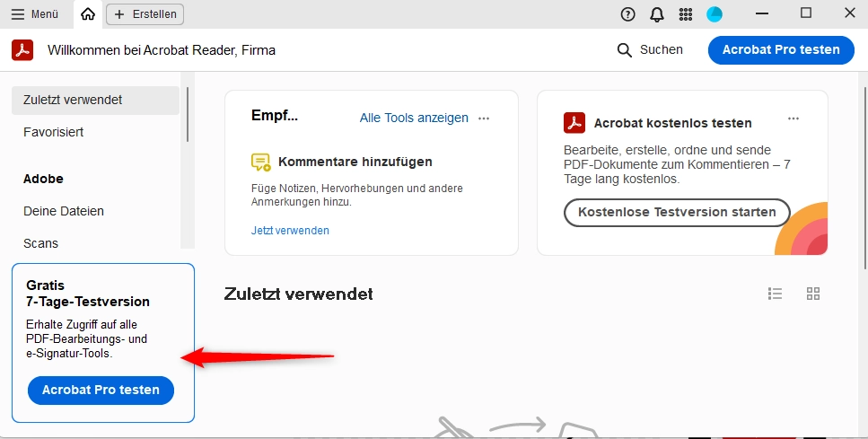Switch to list view icon
The width and height of the screenshot is (868, 439).
(x=775, y=294)
